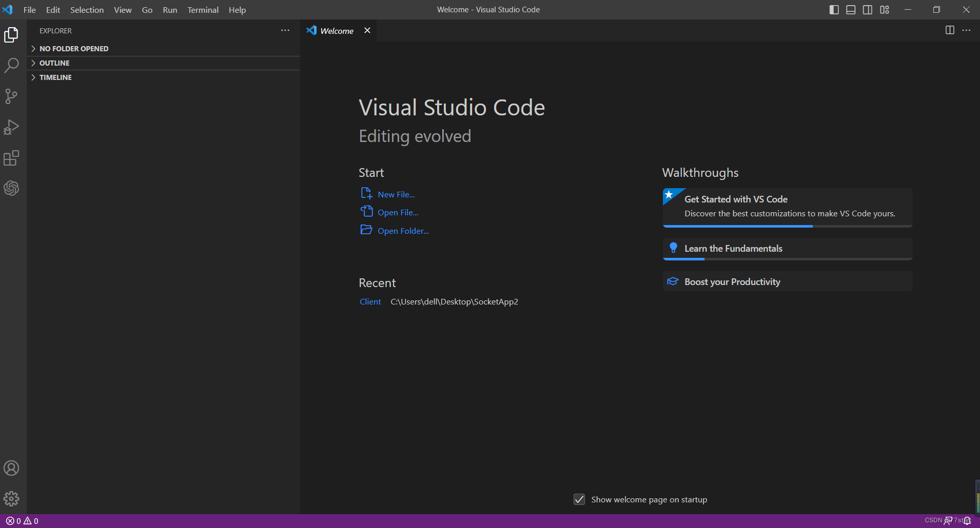Open the File menu
980x528 pixels.
30,10
